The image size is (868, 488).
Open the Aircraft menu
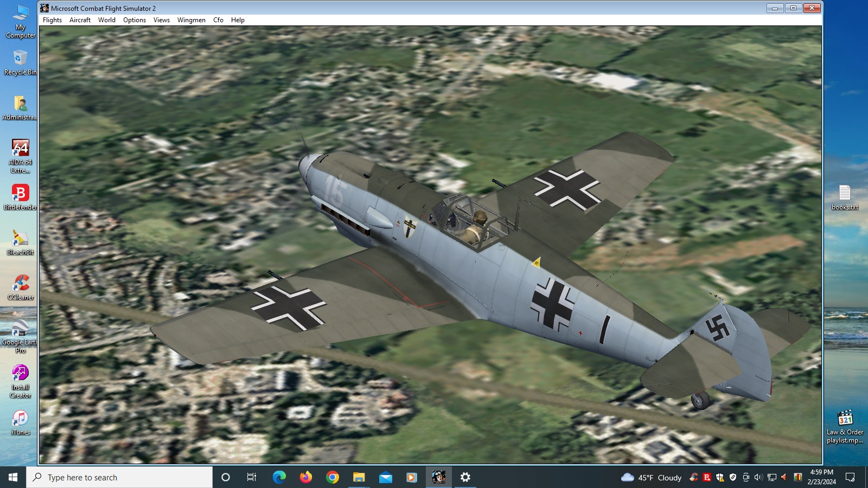(x=80, y=20)
